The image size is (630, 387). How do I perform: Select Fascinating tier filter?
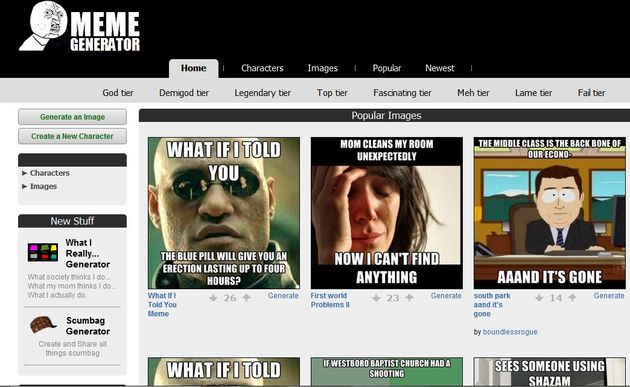coord(402,93)
